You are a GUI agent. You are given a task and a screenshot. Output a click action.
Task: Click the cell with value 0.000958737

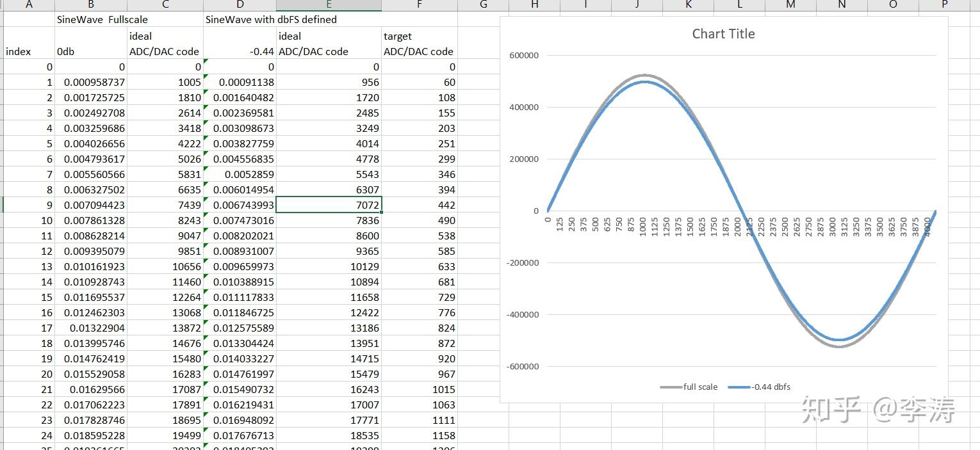(91, 82)
